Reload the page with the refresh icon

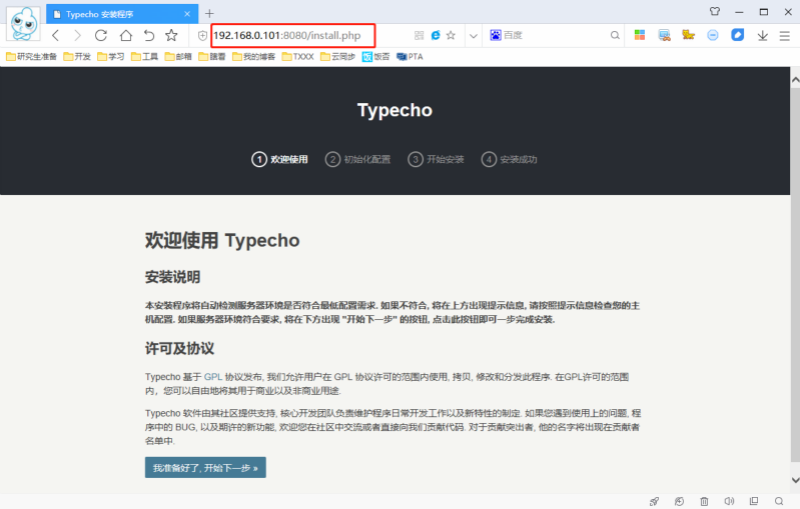coord(101,35)
